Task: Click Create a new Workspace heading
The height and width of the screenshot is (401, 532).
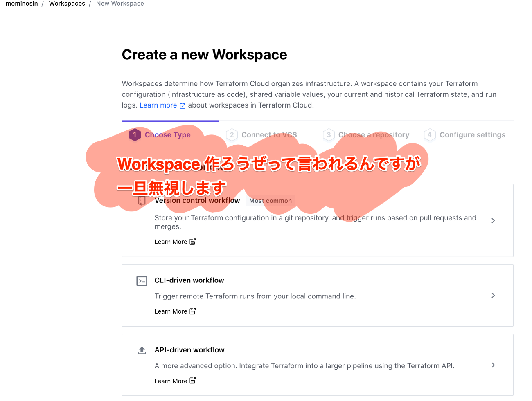Action: point(204,55)
